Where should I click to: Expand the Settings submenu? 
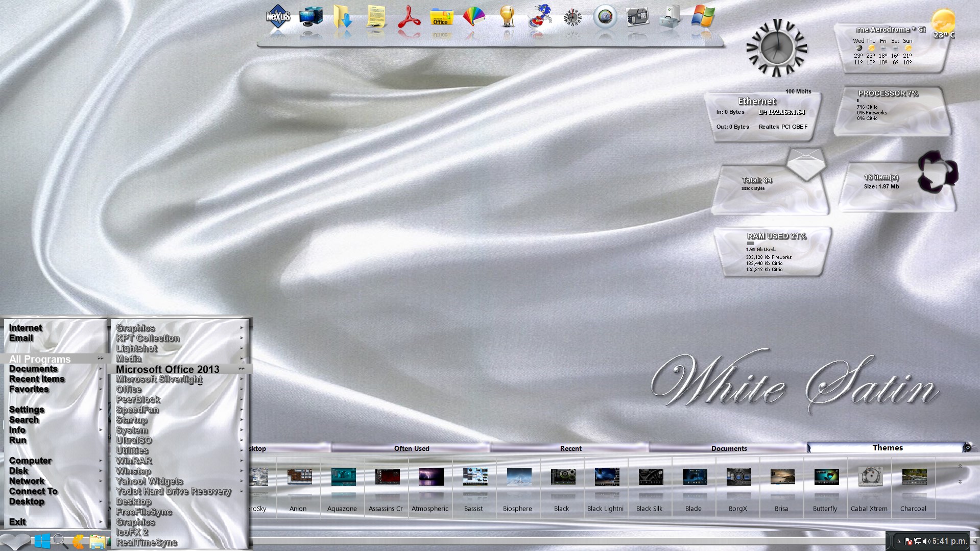[27, 410]
